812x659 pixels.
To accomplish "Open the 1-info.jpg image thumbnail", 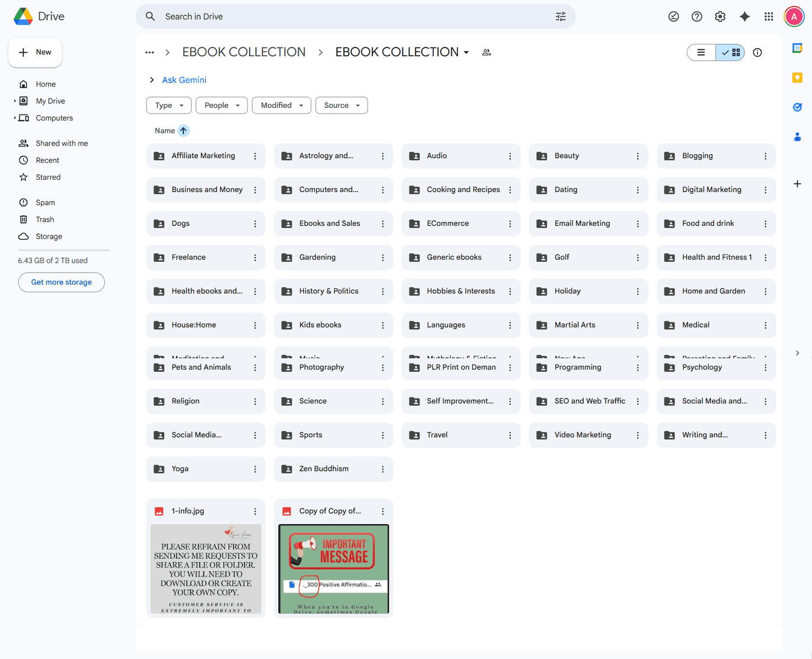I will click(206, 569).
